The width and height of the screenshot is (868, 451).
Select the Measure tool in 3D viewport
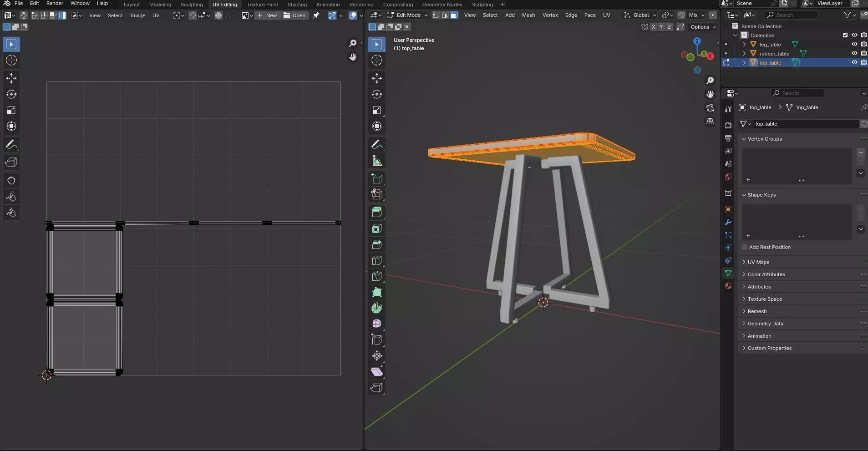(x=377, y=160)
